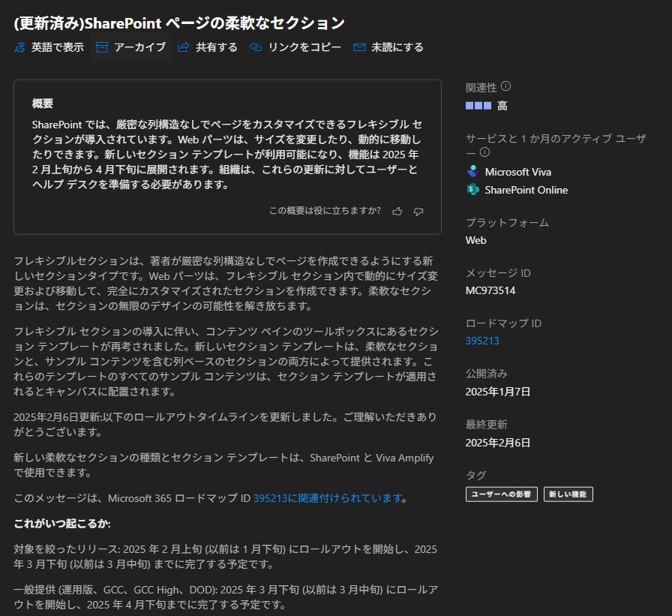Click the published date 2025年1月7日
672x616 pixels.
[x=497, y=392]
